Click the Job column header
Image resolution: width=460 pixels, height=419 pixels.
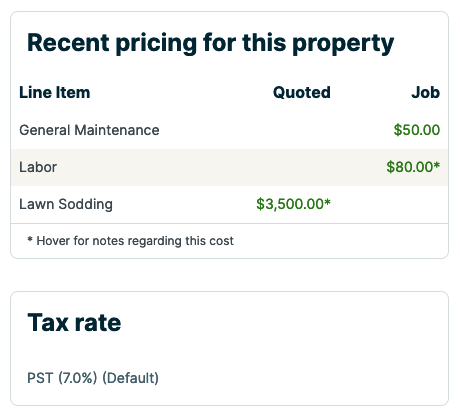click(426, 92)
